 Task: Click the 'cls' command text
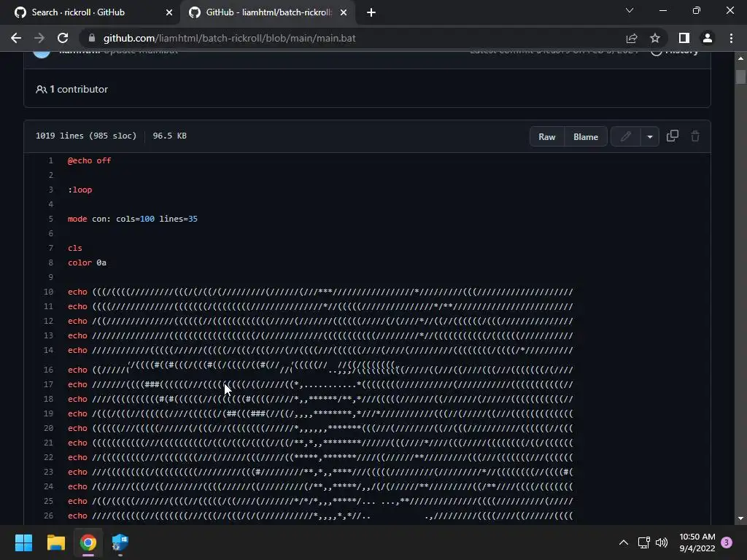click(75, 248)
